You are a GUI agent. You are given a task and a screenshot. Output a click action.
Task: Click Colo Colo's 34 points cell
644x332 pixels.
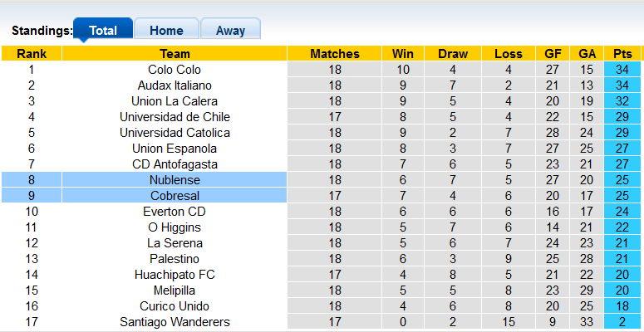click(622, 70)
